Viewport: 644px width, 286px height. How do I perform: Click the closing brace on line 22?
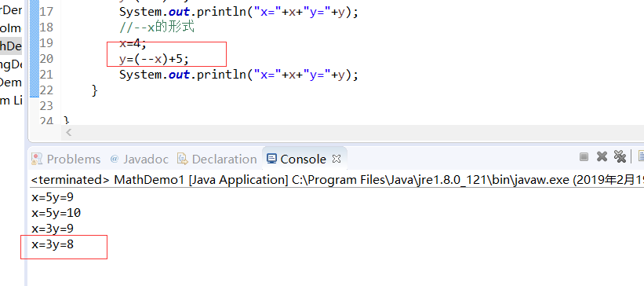[x=95, y=90]
